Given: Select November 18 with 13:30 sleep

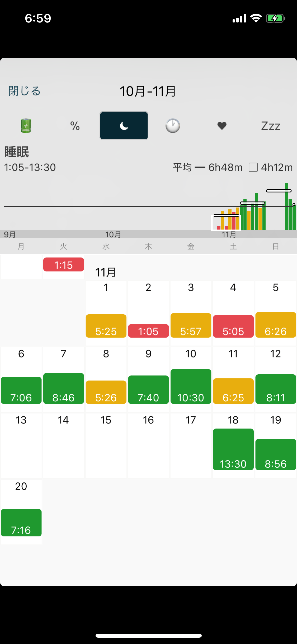Looking at the screenshot, I should tap(233, 449).
